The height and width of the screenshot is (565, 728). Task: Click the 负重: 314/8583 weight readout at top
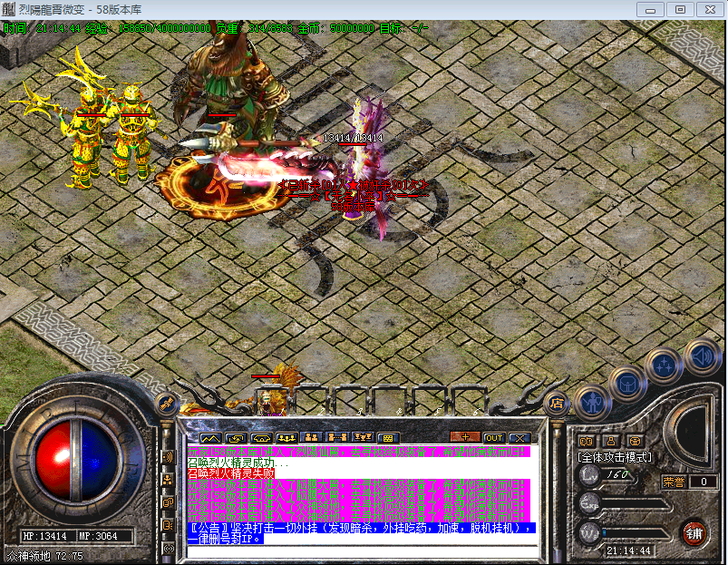[254, 28]
